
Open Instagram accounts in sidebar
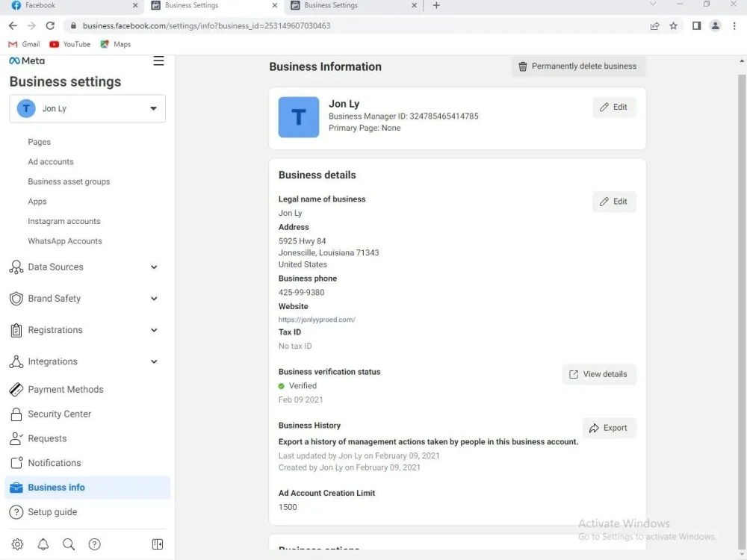(x=63, y=222)
